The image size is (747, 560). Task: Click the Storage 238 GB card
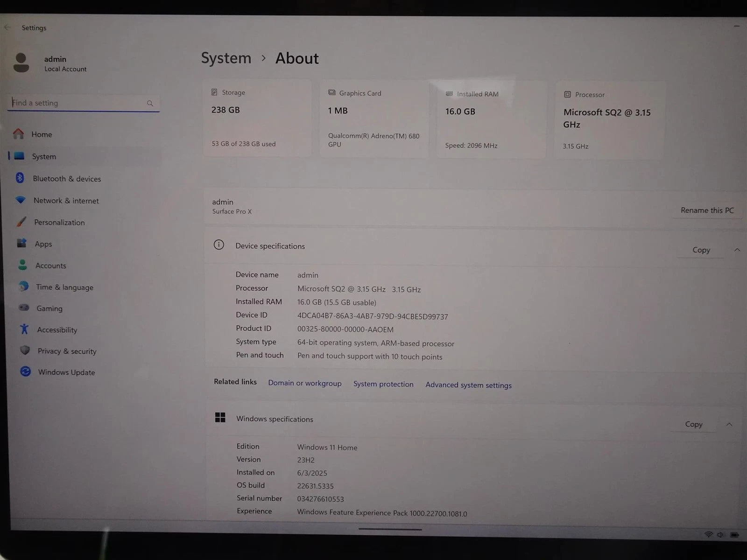[x=257, y=118]
